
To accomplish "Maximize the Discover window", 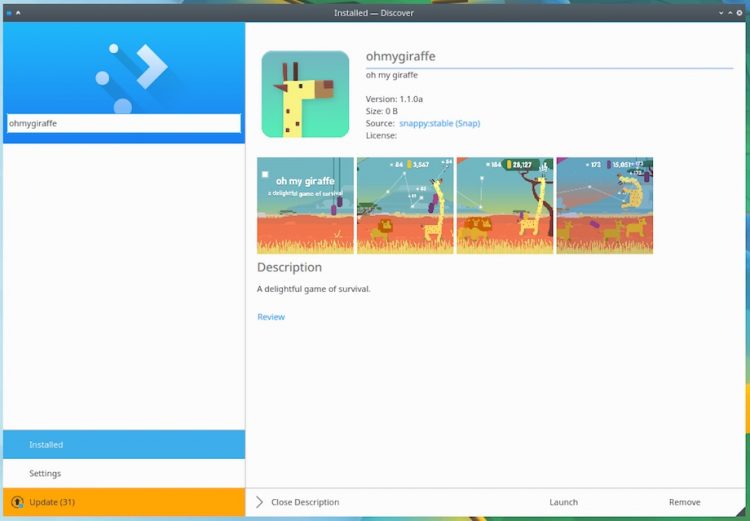I will pos(730,13).
